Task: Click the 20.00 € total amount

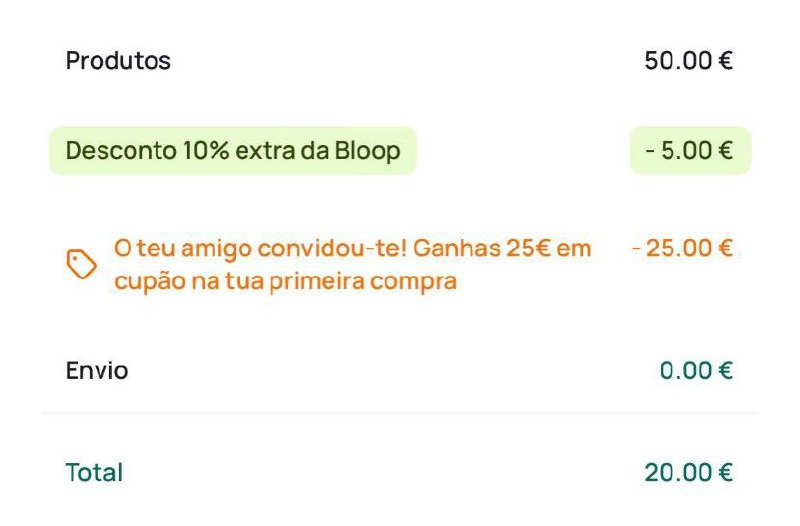Action: [x=688, y=472]
